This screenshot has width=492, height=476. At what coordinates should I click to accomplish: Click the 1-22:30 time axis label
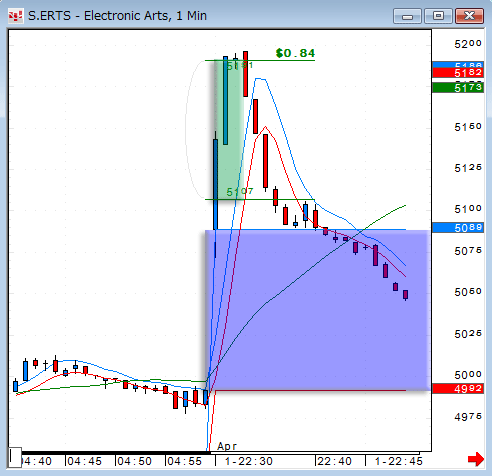pos(248,461)
